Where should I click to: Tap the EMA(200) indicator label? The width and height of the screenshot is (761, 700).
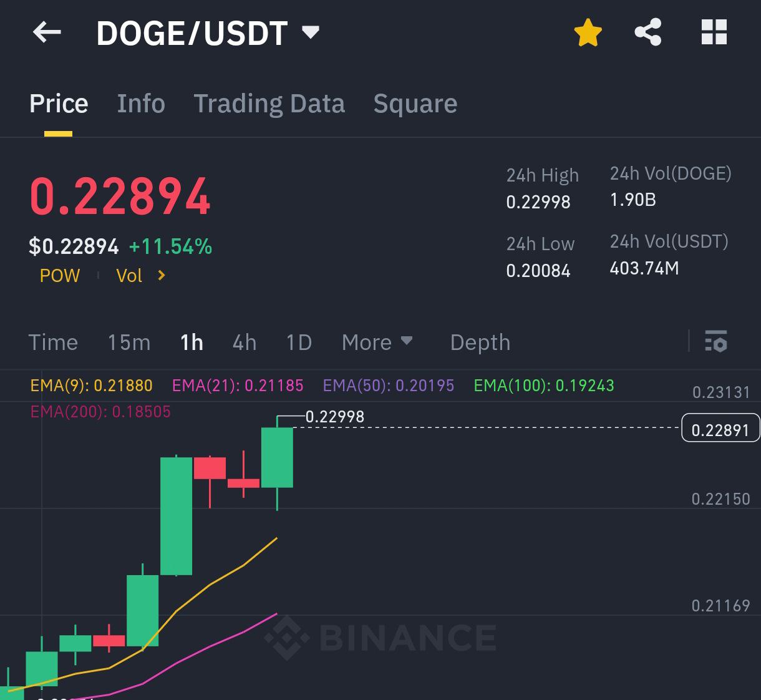coord(100,412)
